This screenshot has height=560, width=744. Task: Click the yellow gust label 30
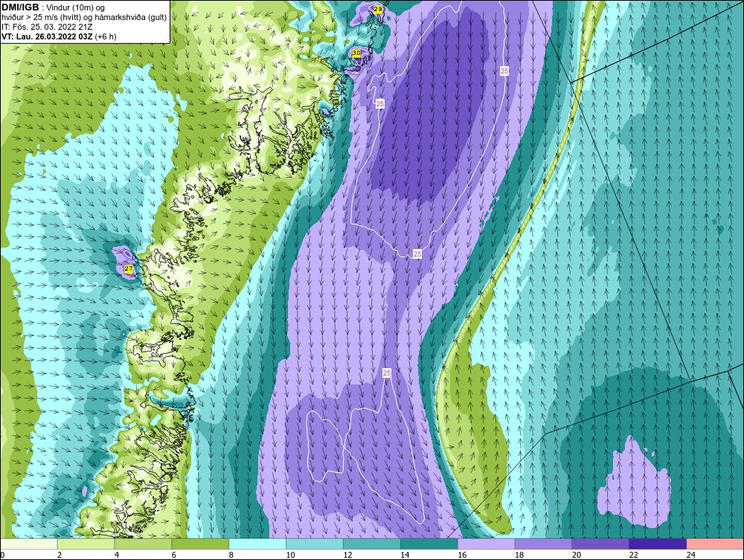point(356,53)
